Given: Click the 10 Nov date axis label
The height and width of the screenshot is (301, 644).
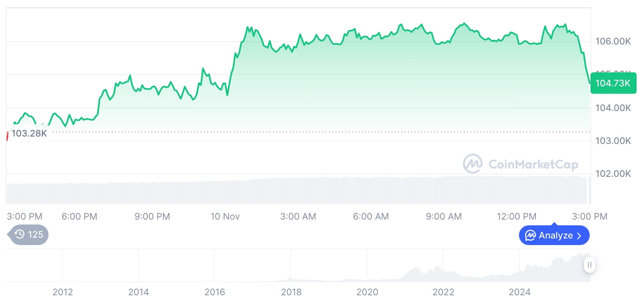Looking at the screenshot, I should tap(225, 216).
